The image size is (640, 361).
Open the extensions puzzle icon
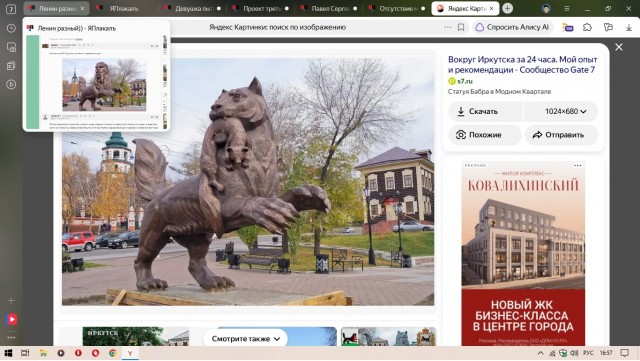pos(587,27)
